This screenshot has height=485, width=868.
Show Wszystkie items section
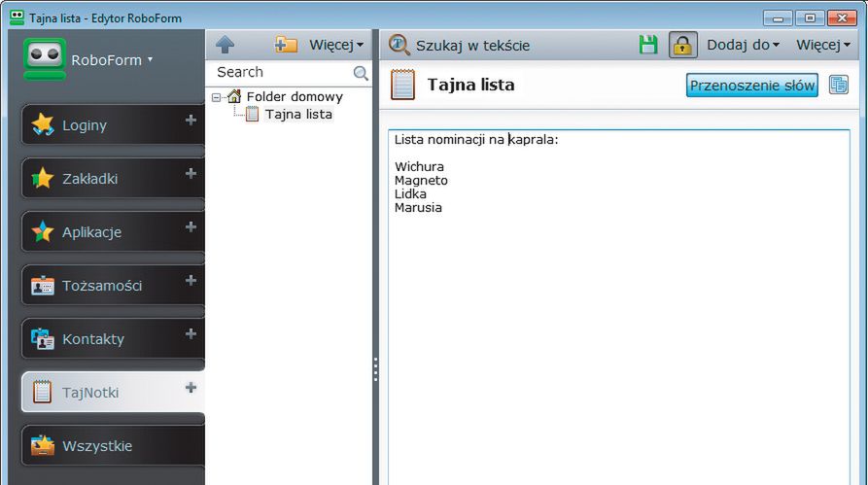tap(113, 446)
